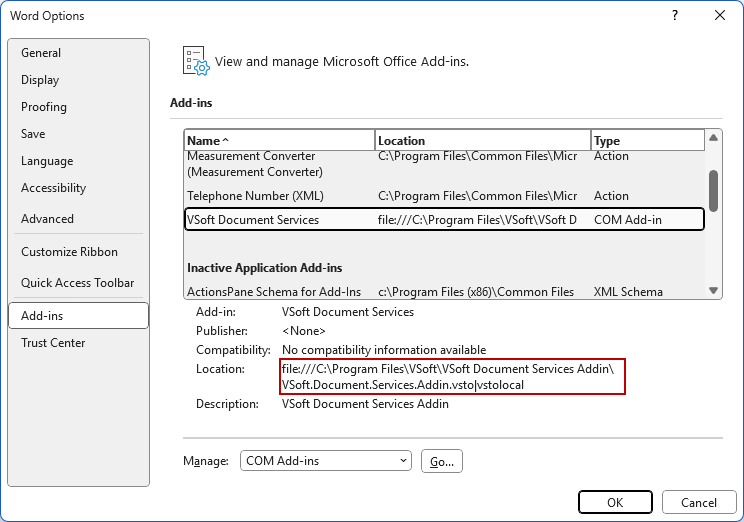Click Action type of Telephone Number row
The image size is (744, 522).
coord(611,196)
